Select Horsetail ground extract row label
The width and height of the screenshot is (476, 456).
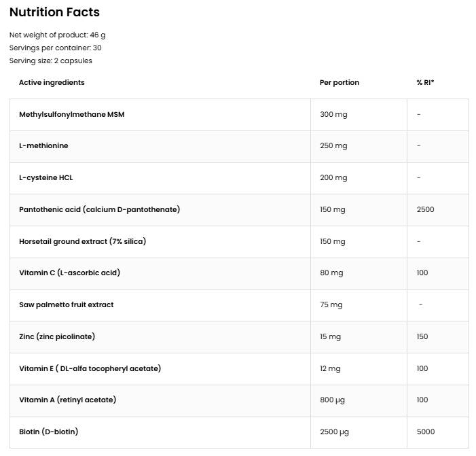[82, 241]
